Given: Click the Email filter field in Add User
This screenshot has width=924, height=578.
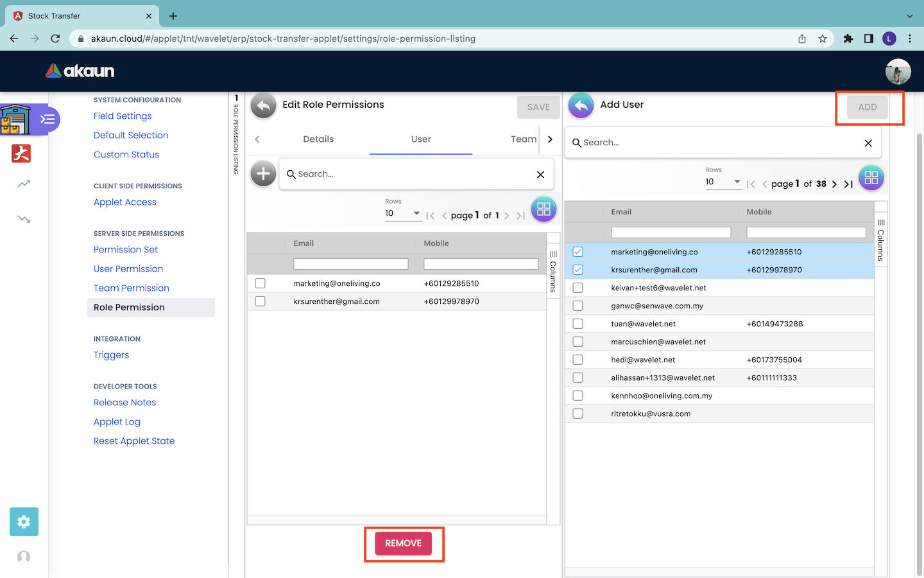Looking at the screenshot, I should (x=671, y=232).
